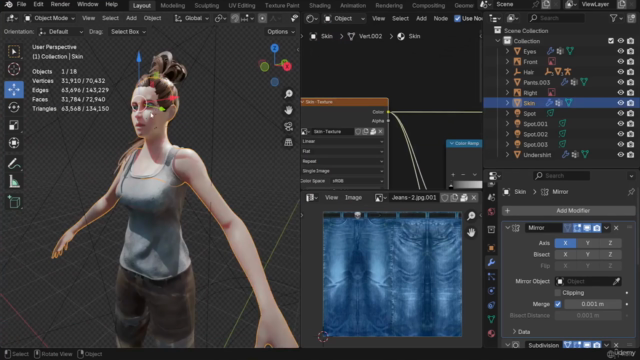Open the Object Mode dropdown
Screen dimensions: 640x360
pyautogui.click(x=49, y=18)
